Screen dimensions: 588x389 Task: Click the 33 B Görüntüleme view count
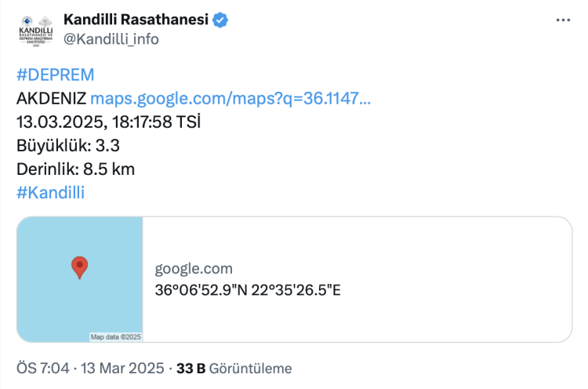(x=234, y=368)
